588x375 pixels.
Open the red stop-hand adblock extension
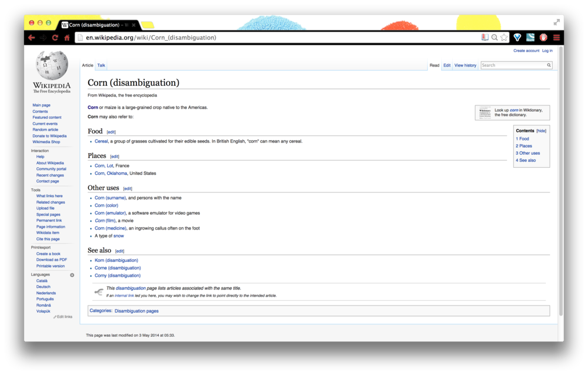(x=543, y=37)
